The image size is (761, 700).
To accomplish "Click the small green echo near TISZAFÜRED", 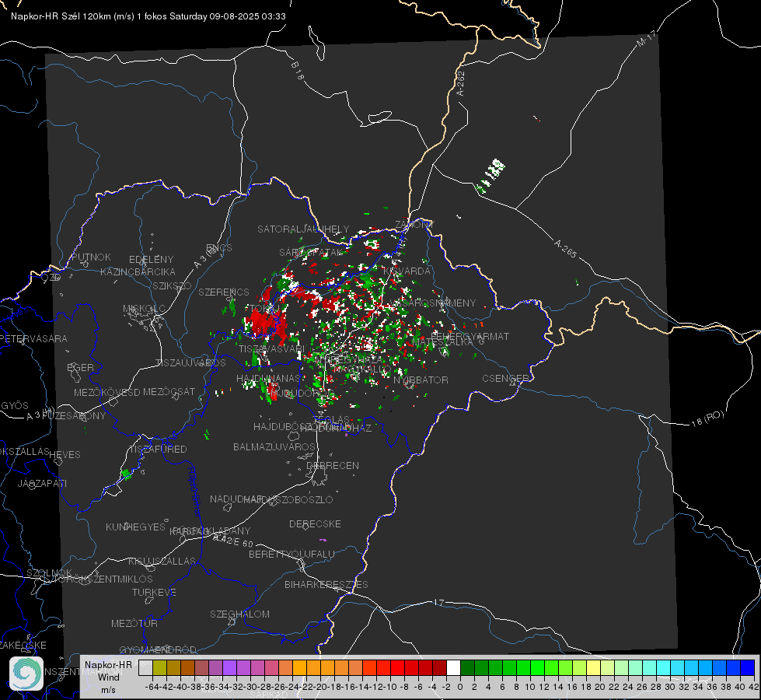I will point(126,474).
